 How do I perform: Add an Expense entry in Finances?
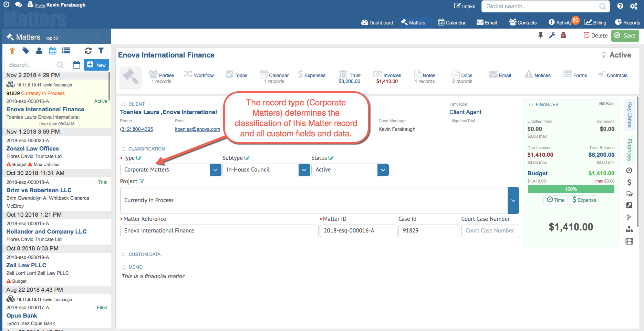tap(584, 200)
